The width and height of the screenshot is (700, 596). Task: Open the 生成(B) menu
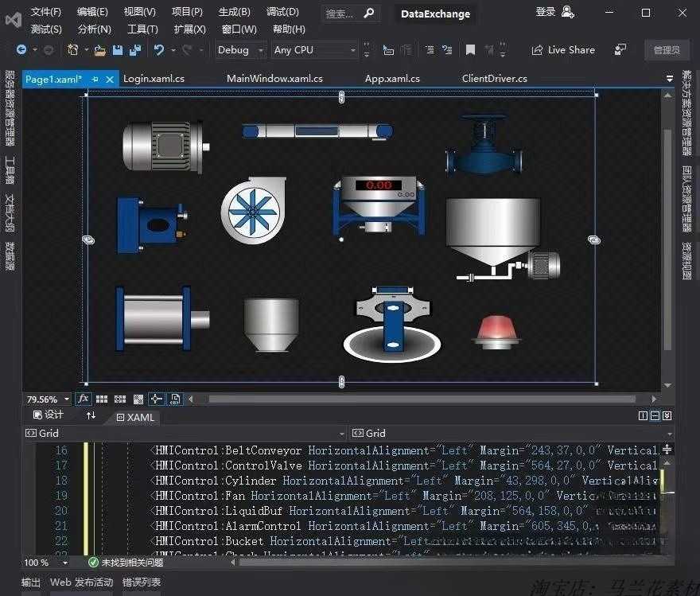tap(235, 12)
